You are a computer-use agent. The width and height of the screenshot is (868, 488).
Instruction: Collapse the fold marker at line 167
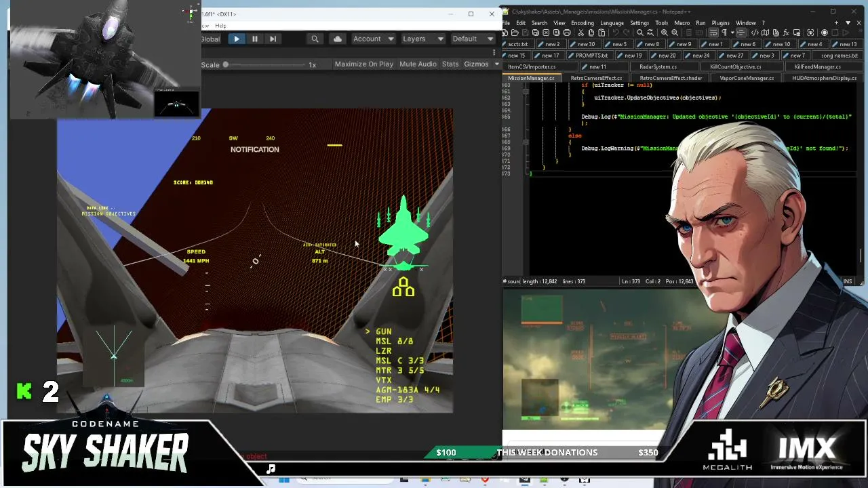coord(526,142)
